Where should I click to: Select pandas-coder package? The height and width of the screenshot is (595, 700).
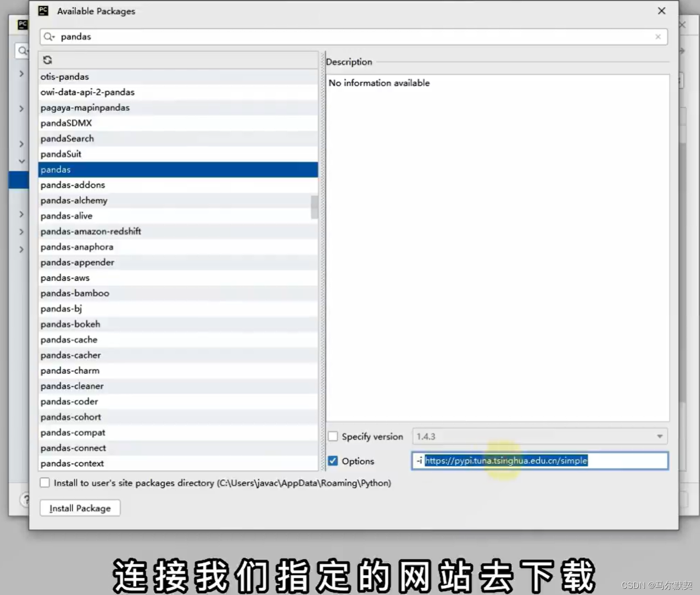pyautogui.click(x=178, y=402)
